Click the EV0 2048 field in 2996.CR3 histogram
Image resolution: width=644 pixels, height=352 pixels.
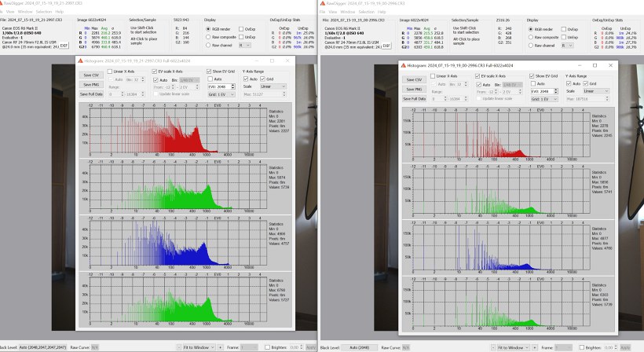542,91
